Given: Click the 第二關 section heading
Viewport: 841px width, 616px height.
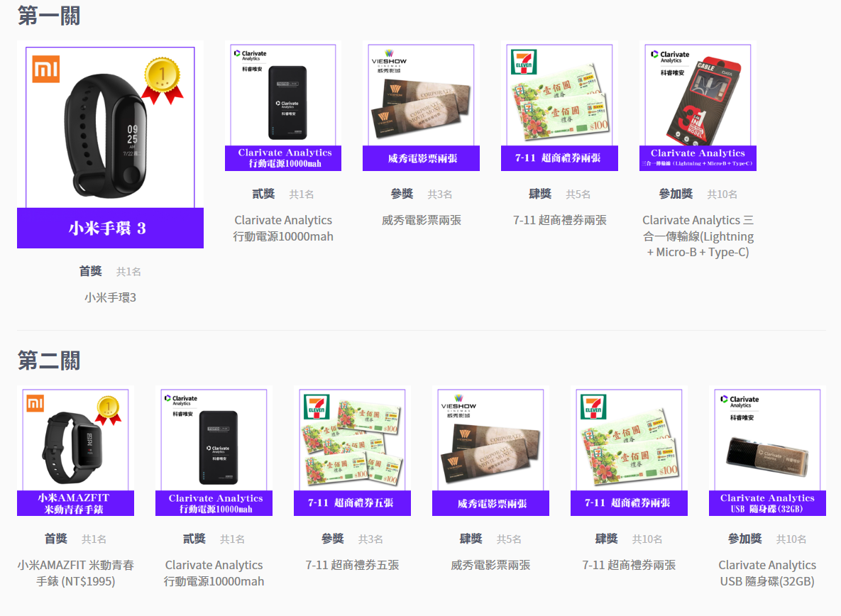Looking at the screenshot, I should (x=49, y=361).
